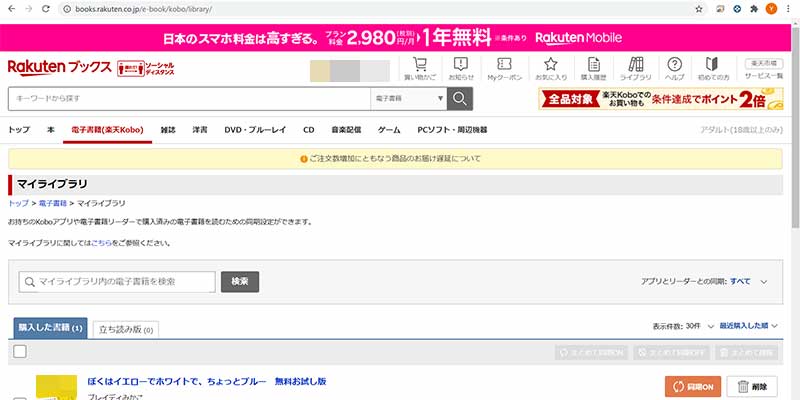800x400 pixels.
Task: Open the 初めての方 beginner guide icon
Action: 713,69
